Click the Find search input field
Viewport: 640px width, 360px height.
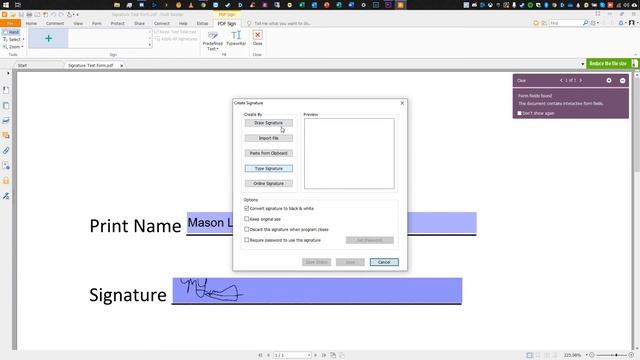point(565,23)
